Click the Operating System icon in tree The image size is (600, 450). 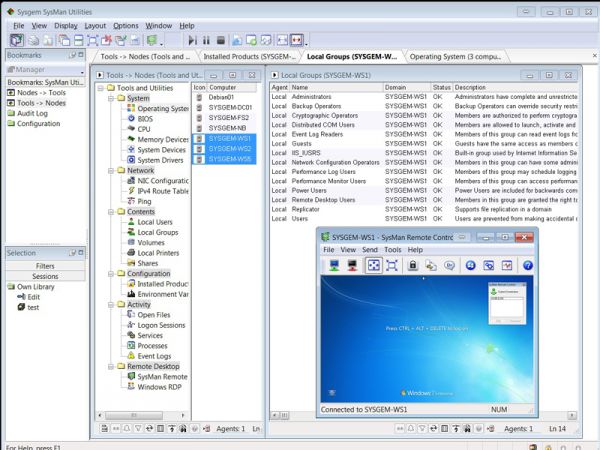[x=131, y=108]
